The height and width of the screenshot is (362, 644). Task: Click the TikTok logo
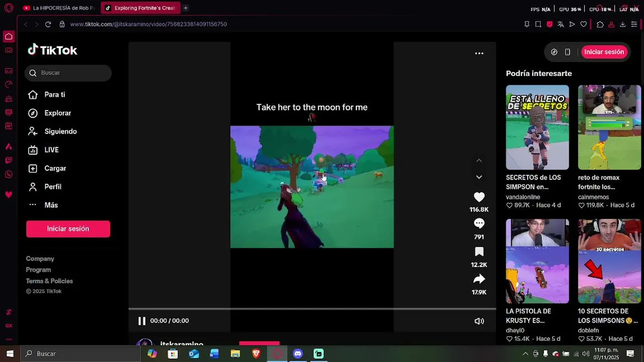pos(52,50)
